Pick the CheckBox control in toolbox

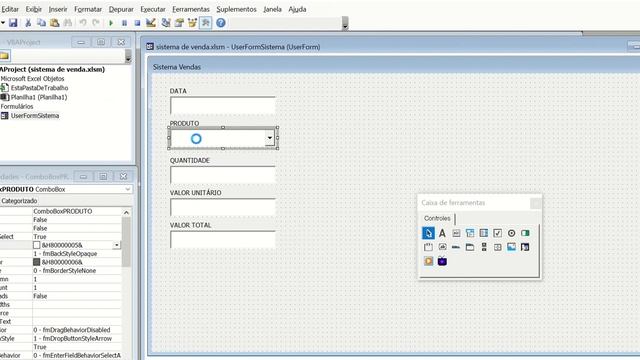coord(498,233)
